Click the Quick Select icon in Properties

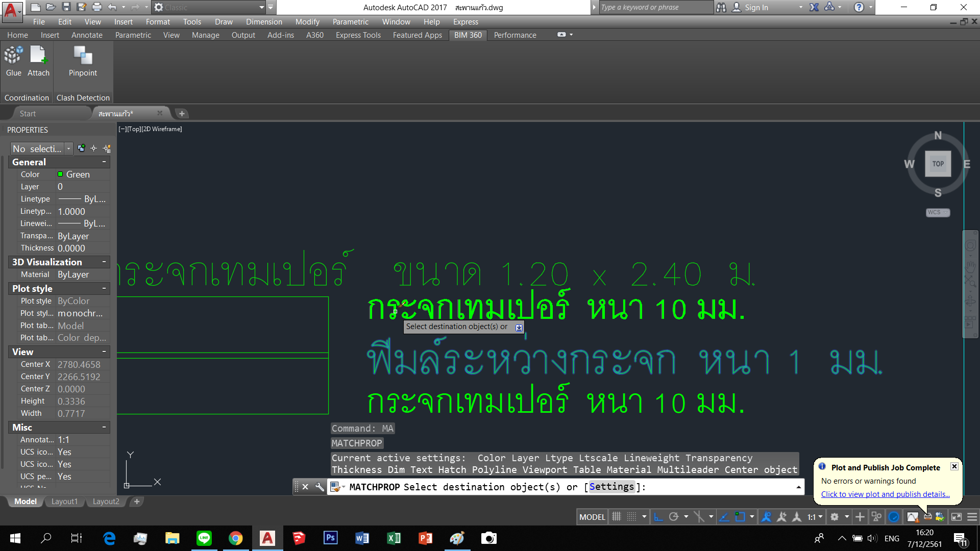pos(107,148)
